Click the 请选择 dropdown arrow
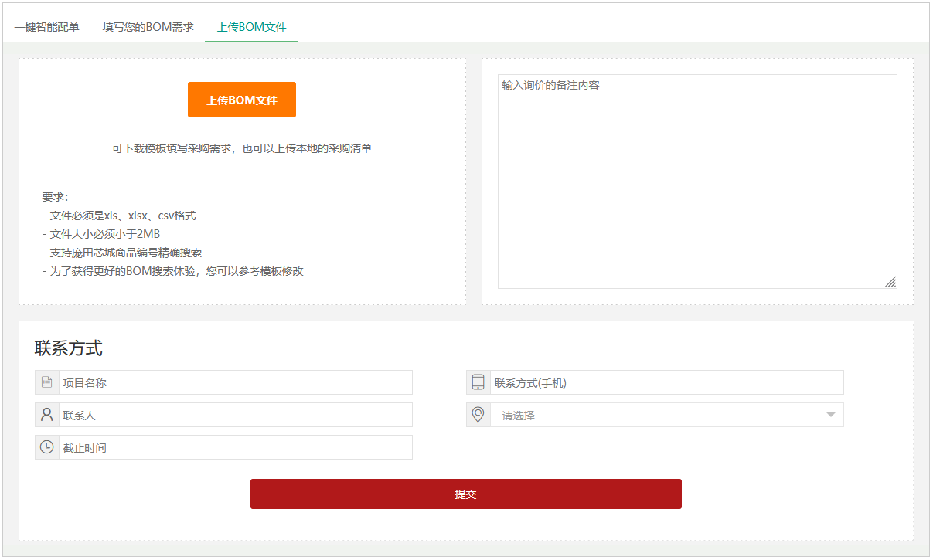 click(x=831, y=415)
